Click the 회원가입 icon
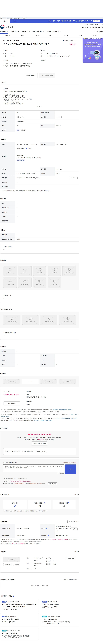 [90, 27]
